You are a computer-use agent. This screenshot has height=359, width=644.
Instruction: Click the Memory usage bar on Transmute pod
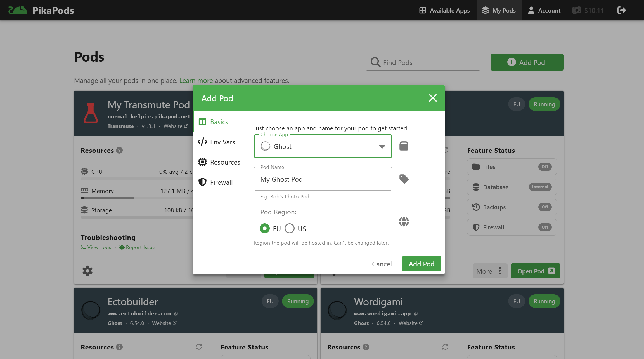(137, 198)
